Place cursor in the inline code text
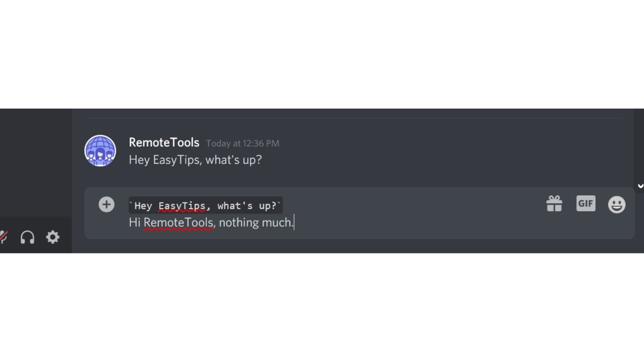The width and height of the screenshot is (644, 362). click(x=205, y=206)
